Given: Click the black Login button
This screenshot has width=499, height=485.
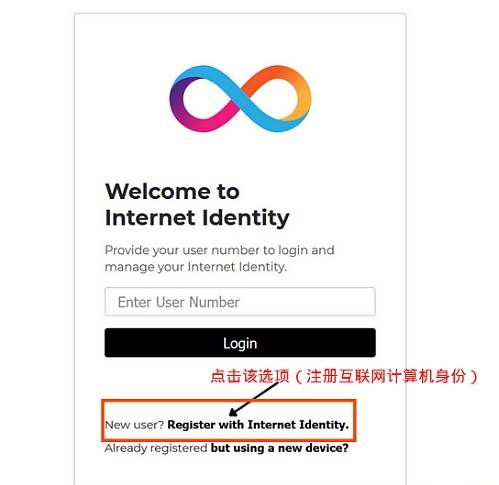Looking at the screenshot, I should pos(240,343).
